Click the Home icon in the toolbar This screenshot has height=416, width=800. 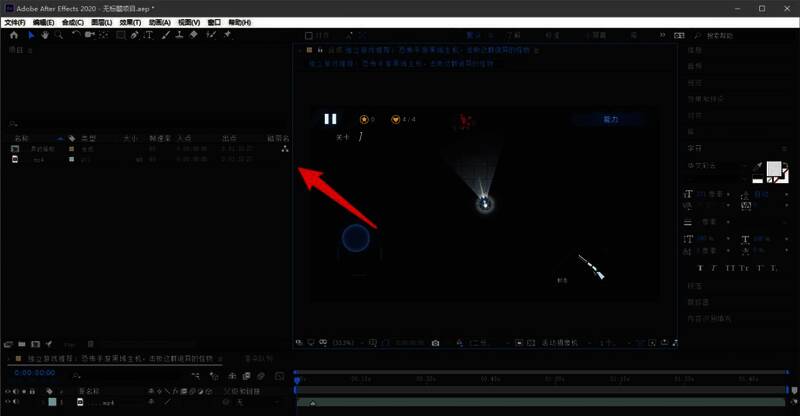(x=14, y=34)
